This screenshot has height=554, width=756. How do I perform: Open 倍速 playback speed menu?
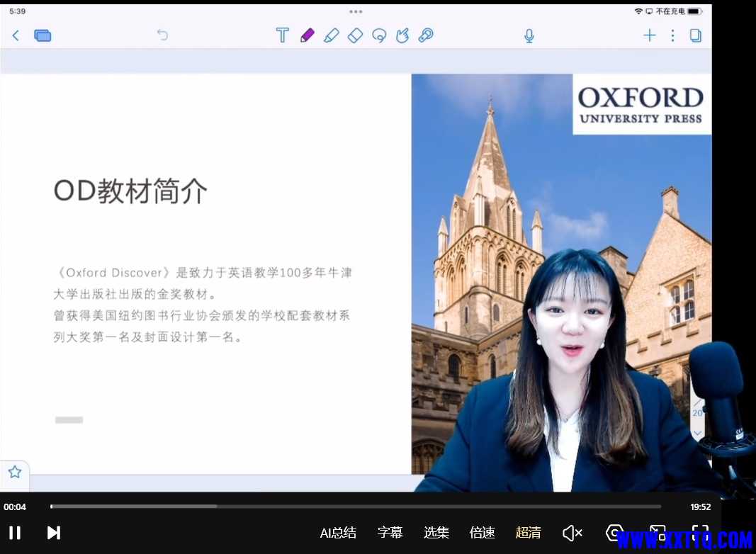tap(482, 532)
